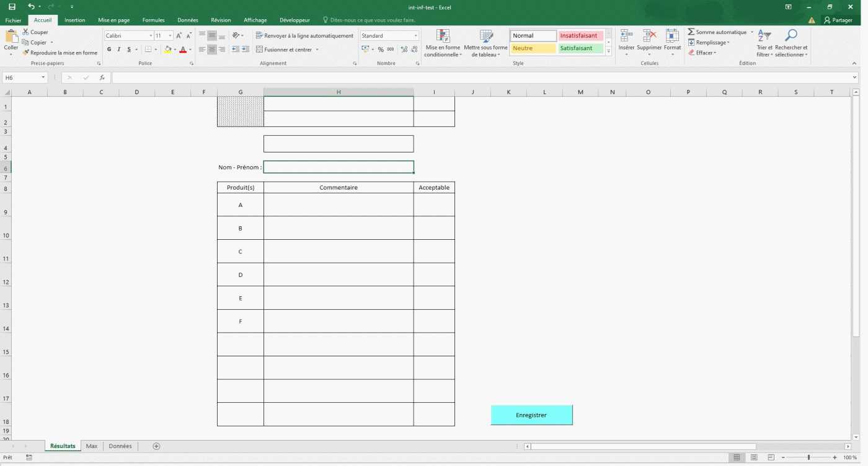Add a new sheet with plus icon
The height and width of the screenshot is (466, 868).
click(156, 446)
